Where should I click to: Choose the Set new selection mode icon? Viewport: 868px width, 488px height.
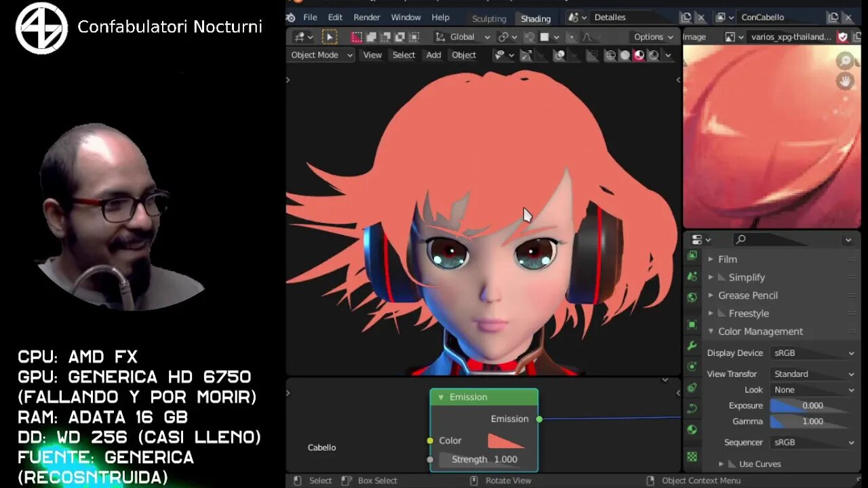pos(357,37)
